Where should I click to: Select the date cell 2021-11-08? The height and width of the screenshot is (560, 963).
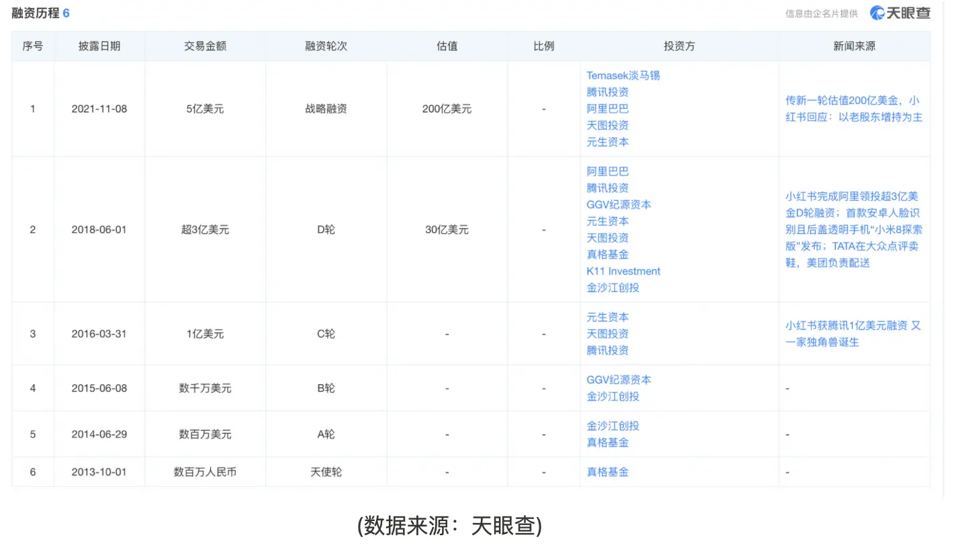(x=99, y=109)
